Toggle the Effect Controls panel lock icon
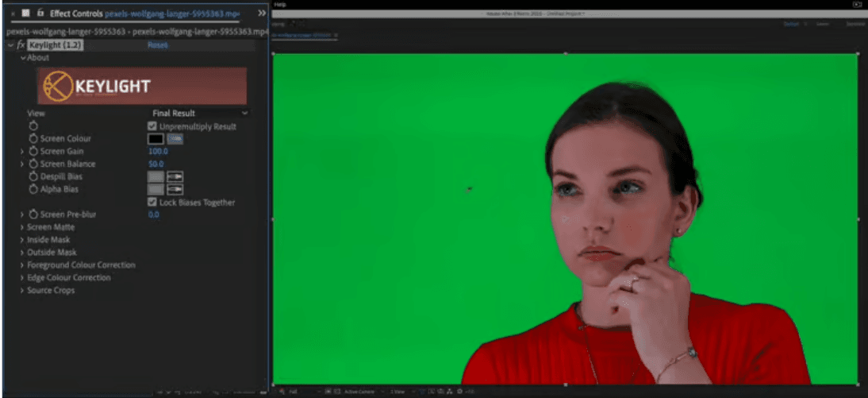This screenshot has width=868, height=398. 40,14
